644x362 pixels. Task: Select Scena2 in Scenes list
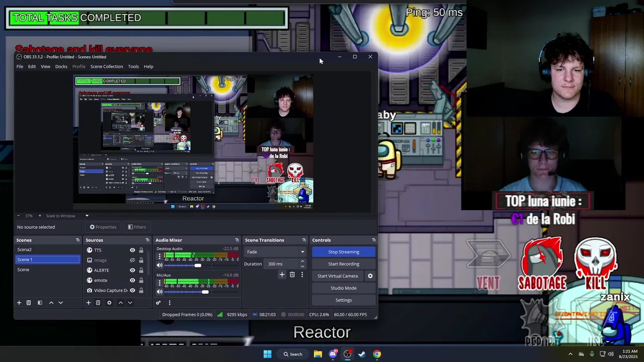(47, 249)
